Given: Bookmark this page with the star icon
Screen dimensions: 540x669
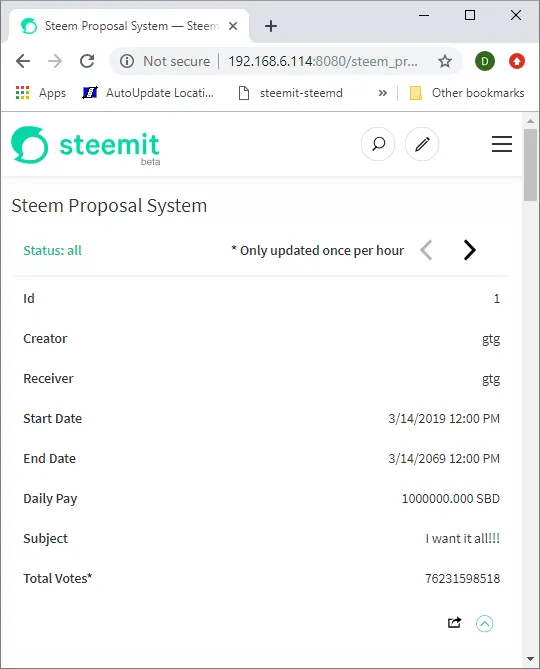Looking at the screenshot, I should (x=445, y=61).
